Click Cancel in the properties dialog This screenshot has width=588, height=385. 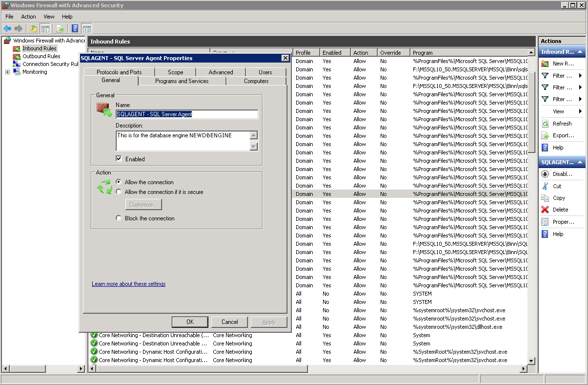click(229, 322)
